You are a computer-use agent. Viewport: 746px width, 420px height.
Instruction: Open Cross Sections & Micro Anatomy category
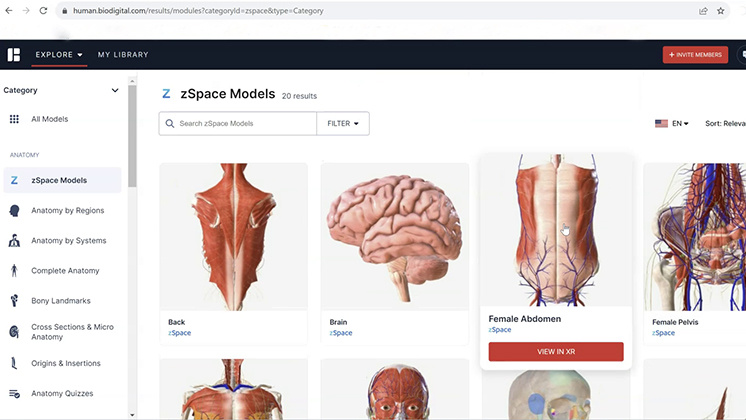(x=62, y=332)
